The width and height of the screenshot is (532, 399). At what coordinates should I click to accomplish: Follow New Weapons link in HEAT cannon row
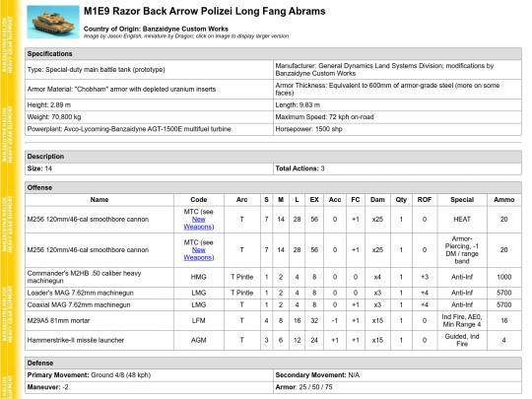pos(198,223)
